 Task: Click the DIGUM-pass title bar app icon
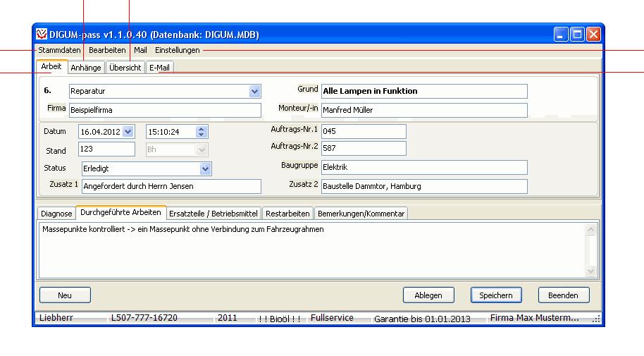point(41,34)
